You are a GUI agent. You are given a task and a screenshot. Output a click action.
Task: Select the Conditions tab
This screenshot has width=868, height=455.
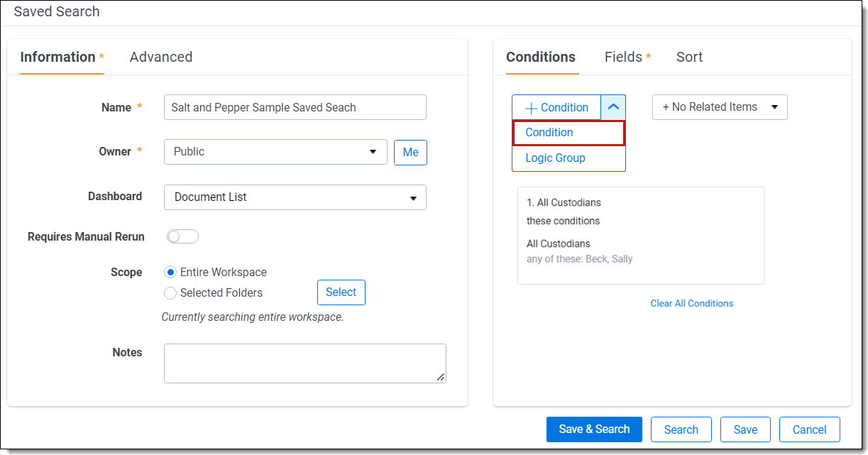pyautogui.click(x=541, y=57)
